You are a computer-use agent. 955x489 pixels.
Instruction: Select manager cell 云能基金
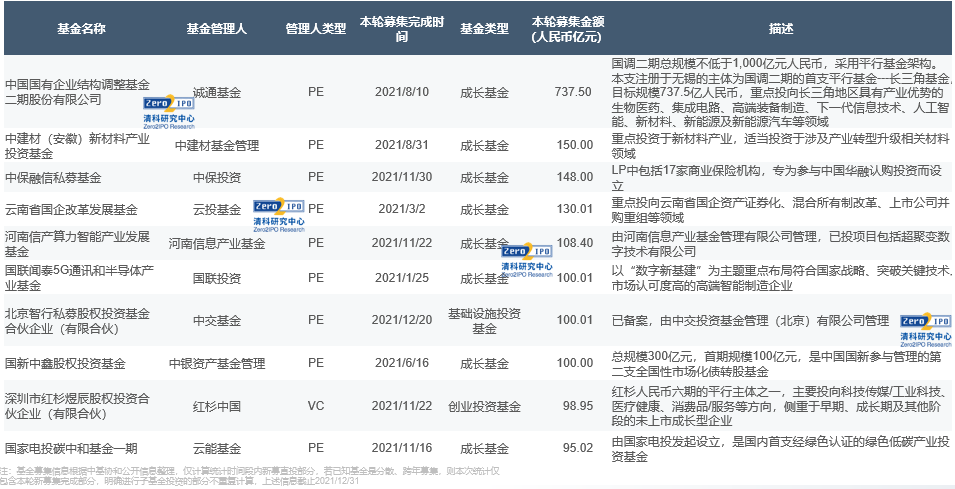217,449
